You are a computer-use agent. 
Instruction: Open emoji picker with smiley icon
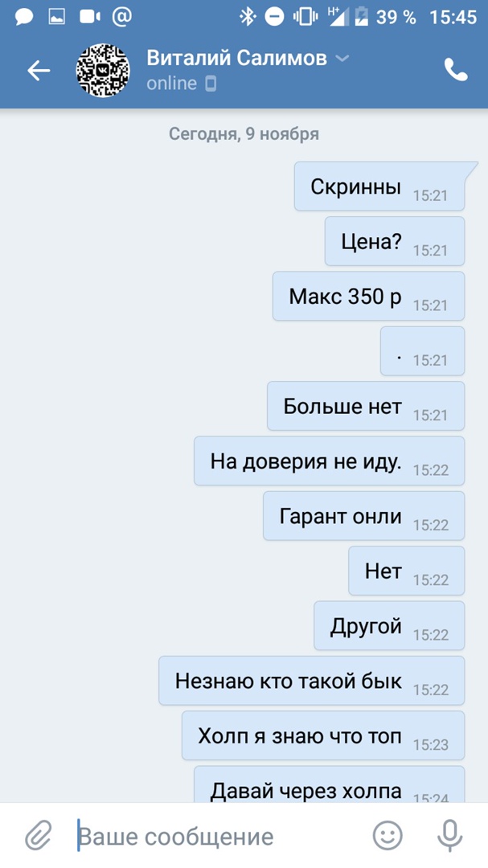pos(388,835)
